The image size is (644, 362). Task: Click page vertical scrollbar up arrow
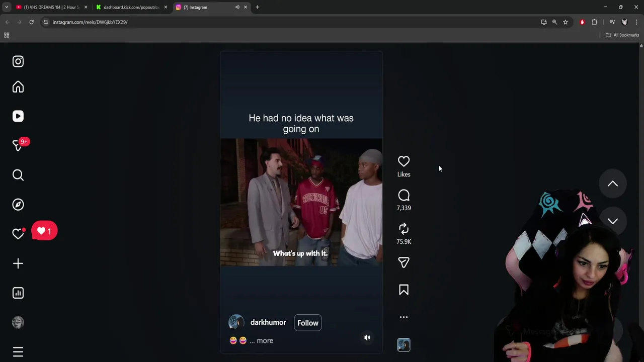tap(641, 46)
